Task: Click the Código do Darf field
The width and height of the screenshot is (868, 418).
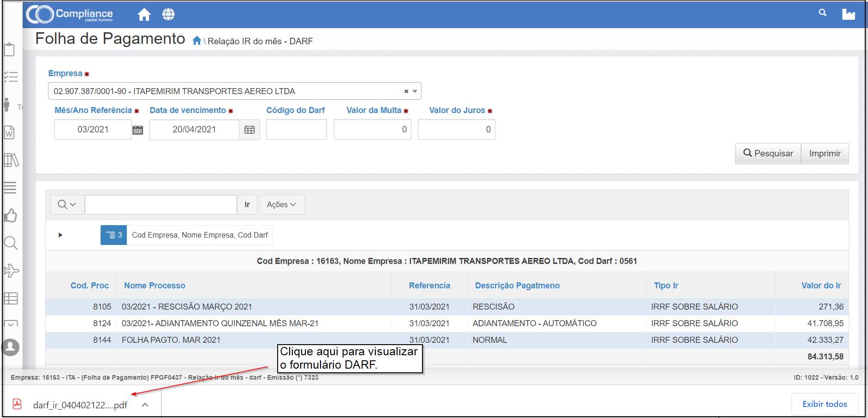Action: click(297, 130)
